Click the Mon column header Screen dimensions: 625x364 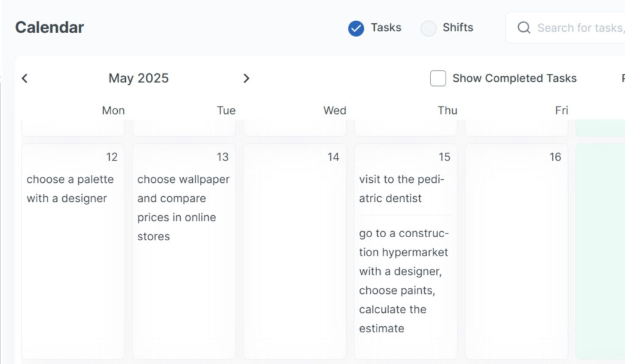pos(113,110)
